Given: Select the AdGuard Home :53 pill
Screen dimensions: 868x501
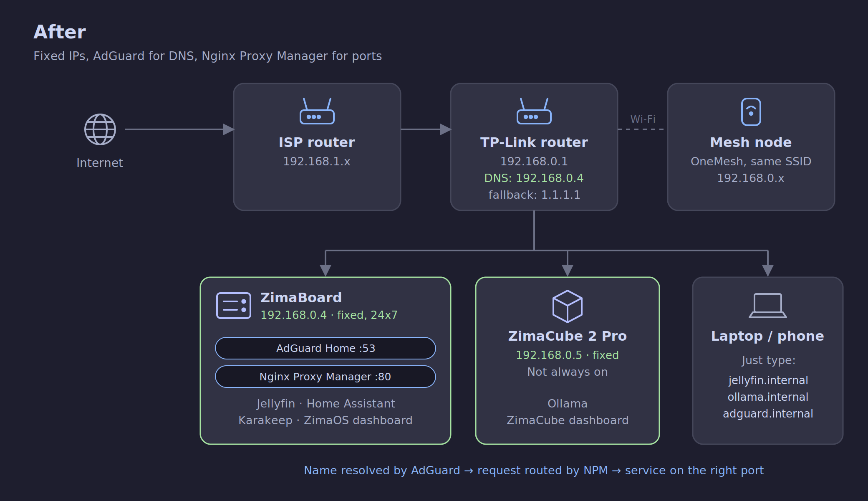Looking at the screenshot, I should [325, 348].
